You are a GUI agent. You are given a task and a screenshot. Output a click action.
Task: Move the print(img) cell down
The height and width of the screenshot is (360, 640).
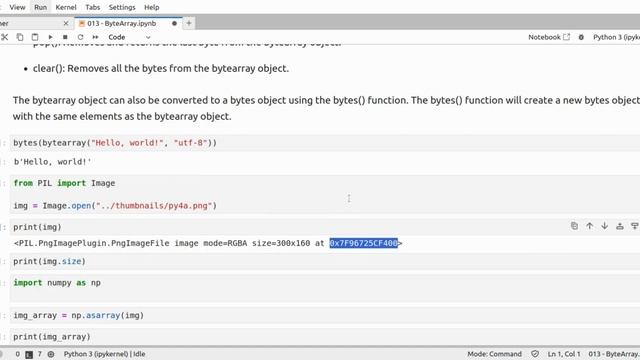[x=604, y=226]
